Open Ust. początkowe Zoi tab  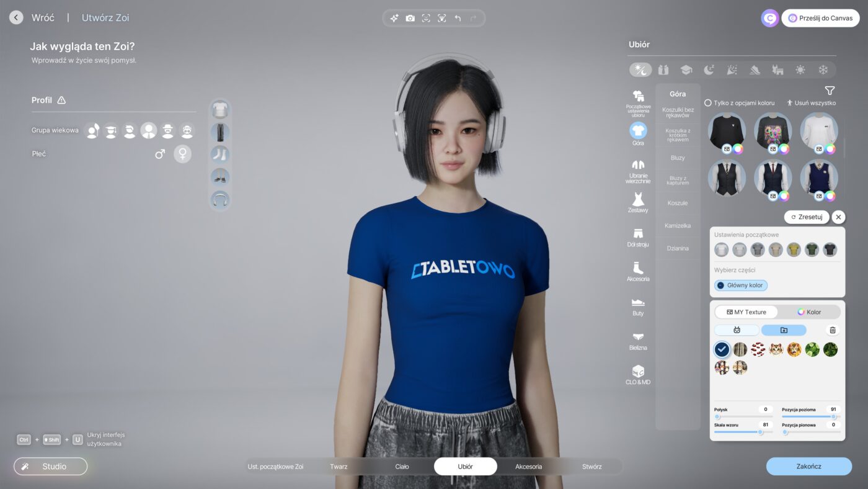tap(275, 467)
